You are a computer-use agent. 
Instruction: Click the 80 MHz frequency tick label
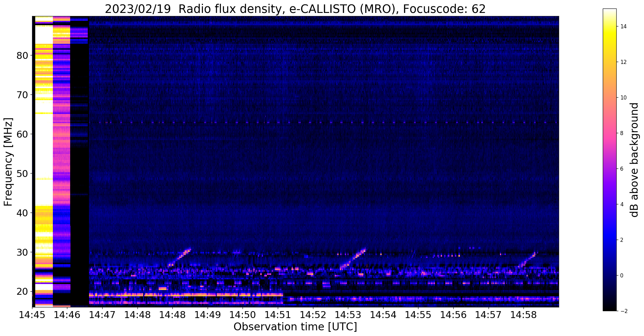[x=22, y=55]
